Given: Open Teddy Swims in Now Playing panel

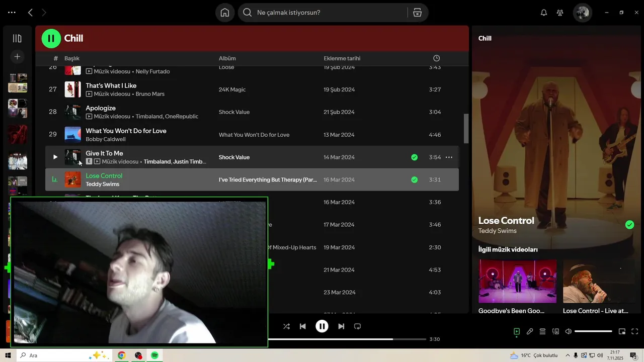Looking at the screenshot, I should (x=498, y=231).
